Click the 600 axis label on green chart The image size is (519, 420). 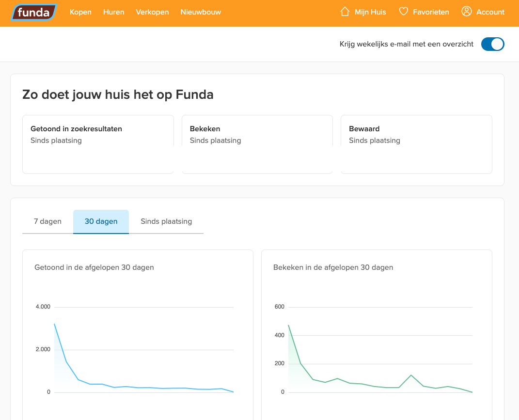tap(279, 307)
